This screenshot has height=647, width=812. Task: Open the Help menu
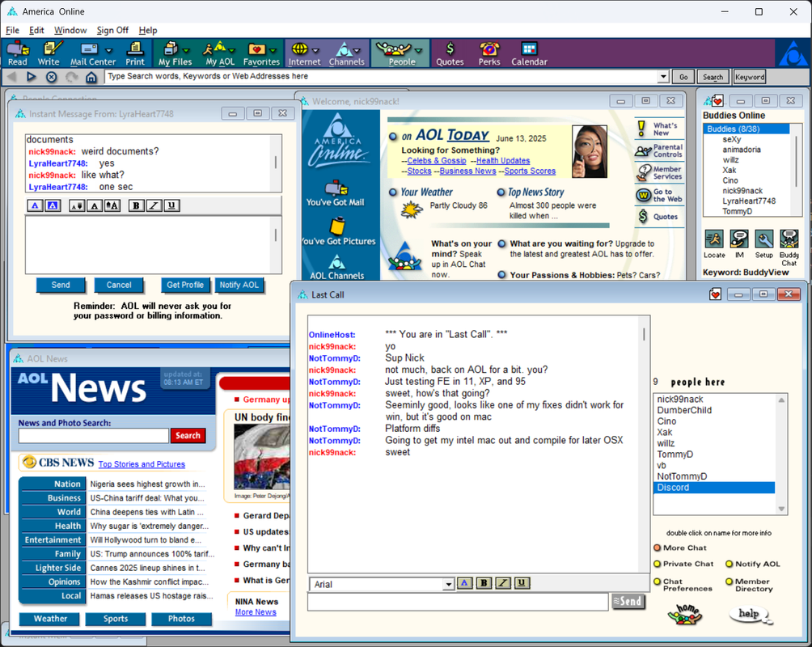[147, 30]
